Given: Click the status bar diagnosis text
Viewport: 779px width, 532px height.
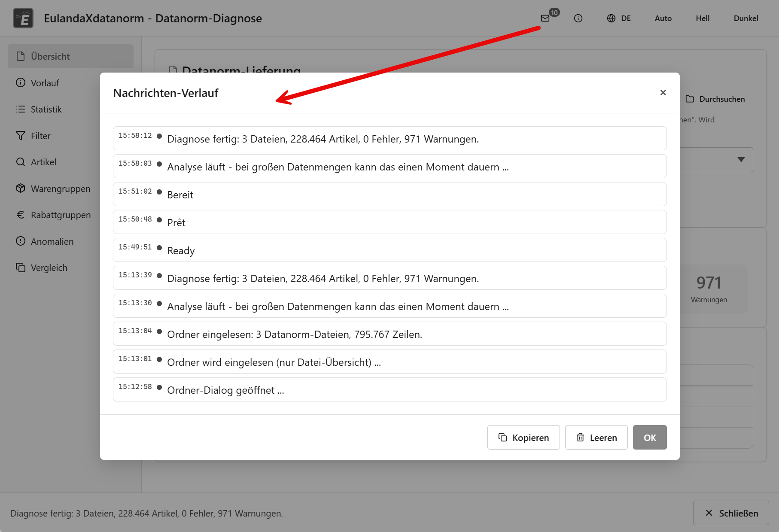Looking at the screenshot, I should (x=147, y=513).
